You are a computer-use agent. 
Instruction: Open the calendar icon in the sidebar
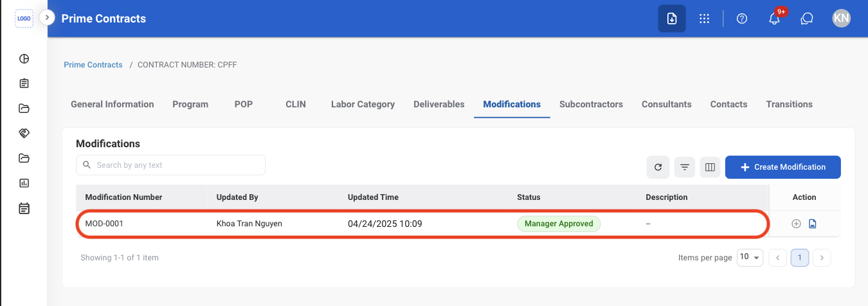coord(24,208)
